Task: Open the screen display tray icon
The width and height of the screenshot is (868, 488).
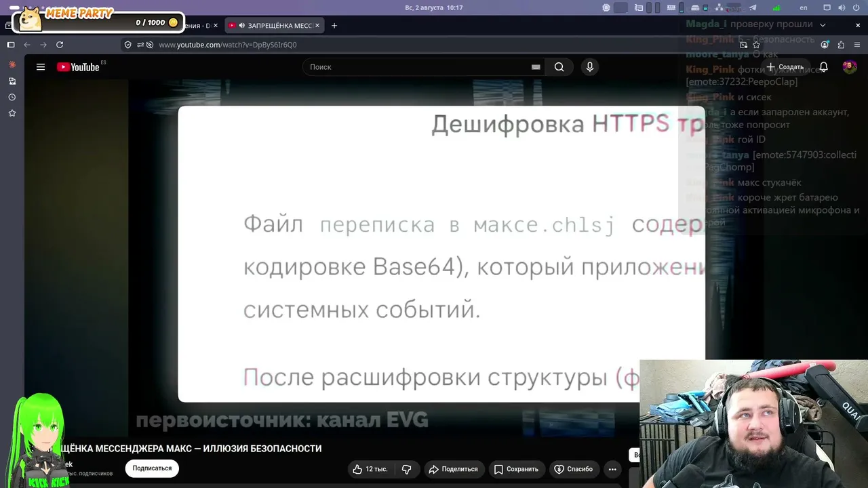Action: coord(827,7)
